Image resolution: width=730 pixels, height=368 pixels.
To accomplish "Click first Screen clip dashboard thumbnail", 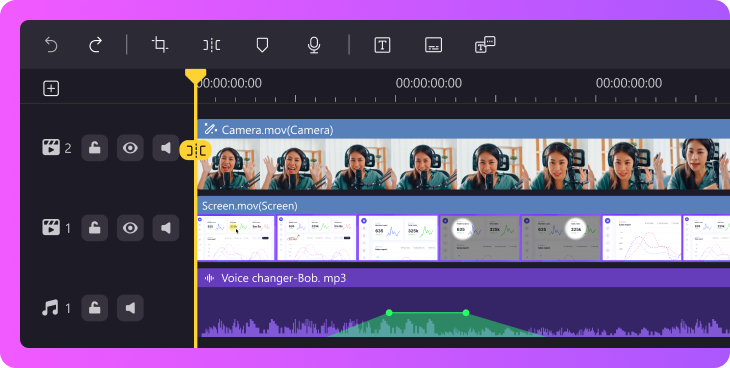I will click(x=236, y=238).
